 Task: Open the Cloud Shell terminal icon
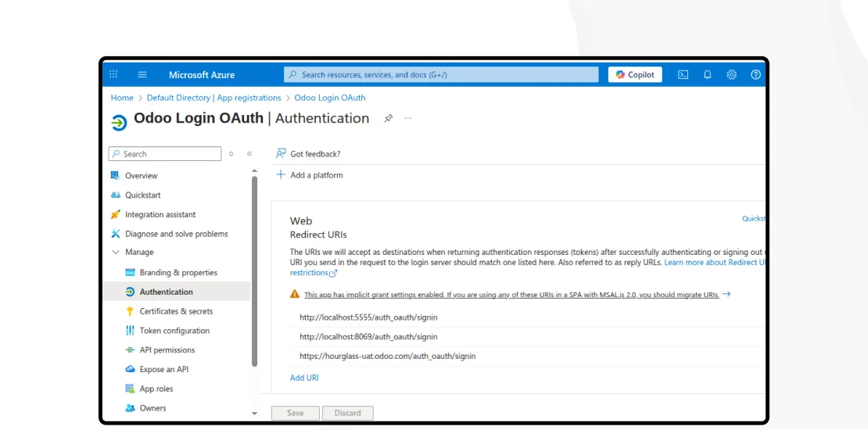683,75
